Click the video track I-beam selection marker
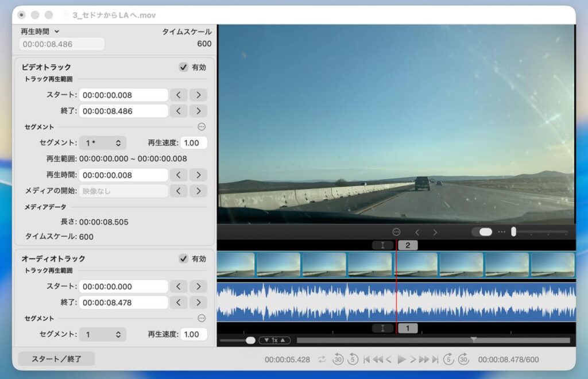Screen dimensions: 588x379 [x=382, y=245]
